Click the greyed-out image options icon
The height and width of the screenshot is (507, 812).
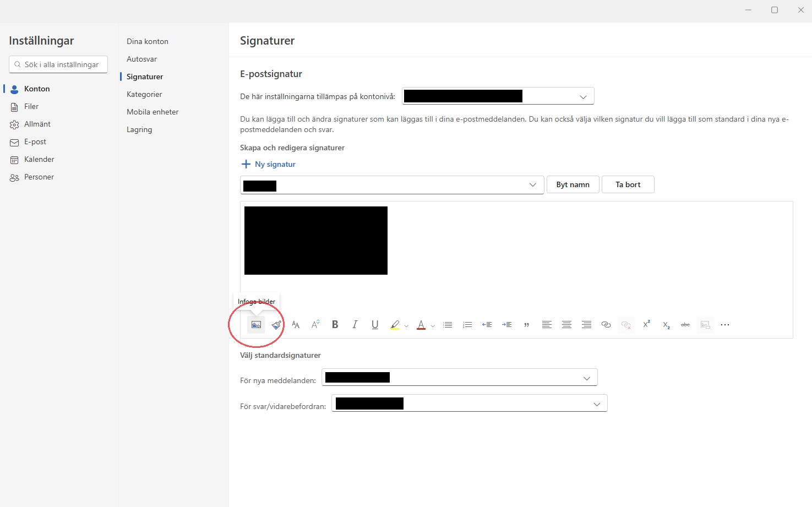click(705, 325)
